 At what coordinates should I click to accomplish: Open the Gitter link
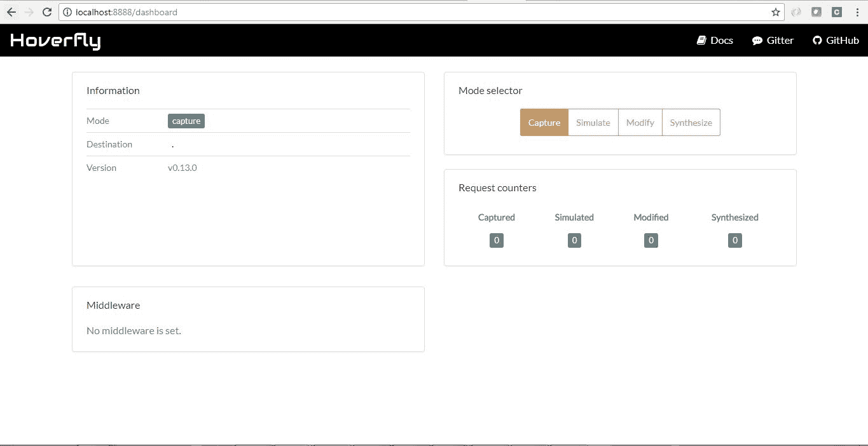click(773, 40)
